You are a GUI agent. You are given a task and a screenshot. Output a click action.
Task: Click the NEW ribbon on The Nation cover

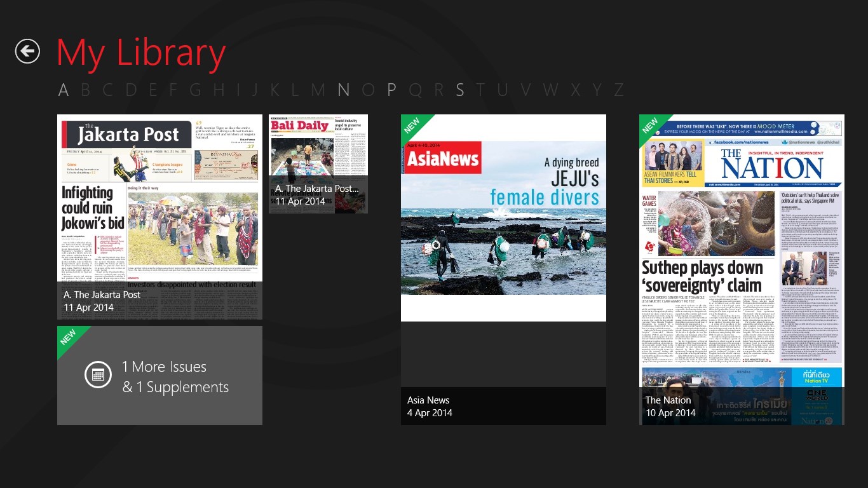click(650, 125)
